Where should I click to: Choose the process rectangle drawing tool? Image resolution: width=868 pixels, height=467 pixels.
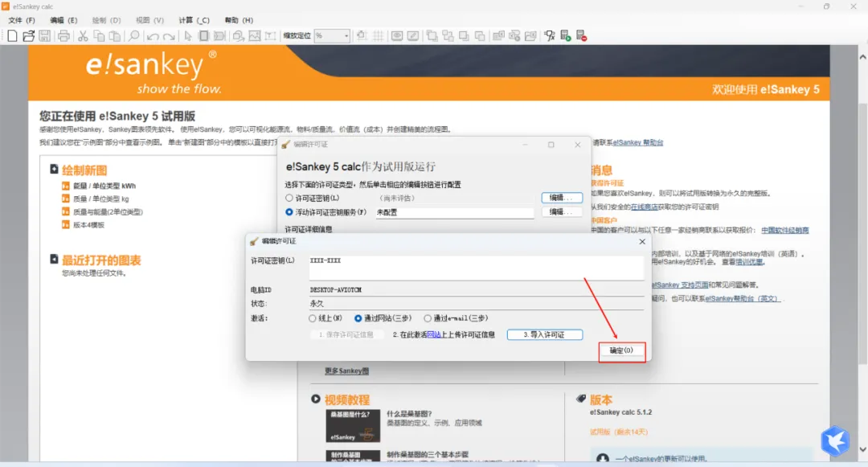click(x=203, y=36)
